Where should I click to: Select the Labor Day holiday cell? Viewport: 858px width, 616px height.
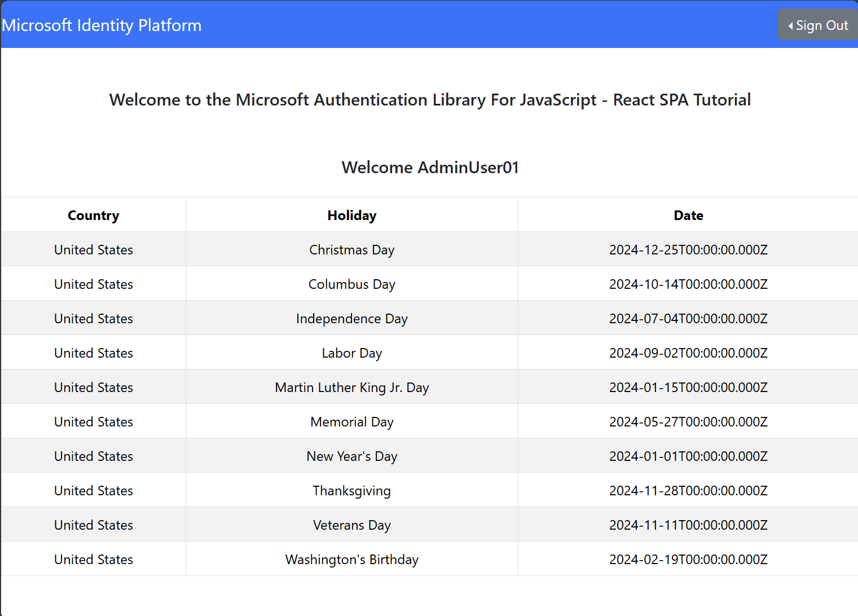351,353
